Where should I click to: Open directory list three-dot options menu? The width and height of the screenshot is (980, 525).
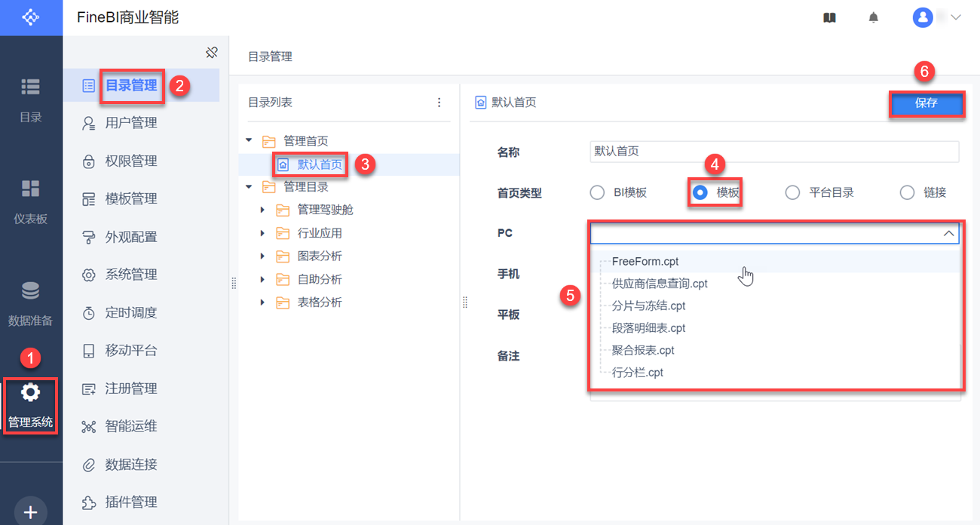pyautogui.click(x=439, y=103)
